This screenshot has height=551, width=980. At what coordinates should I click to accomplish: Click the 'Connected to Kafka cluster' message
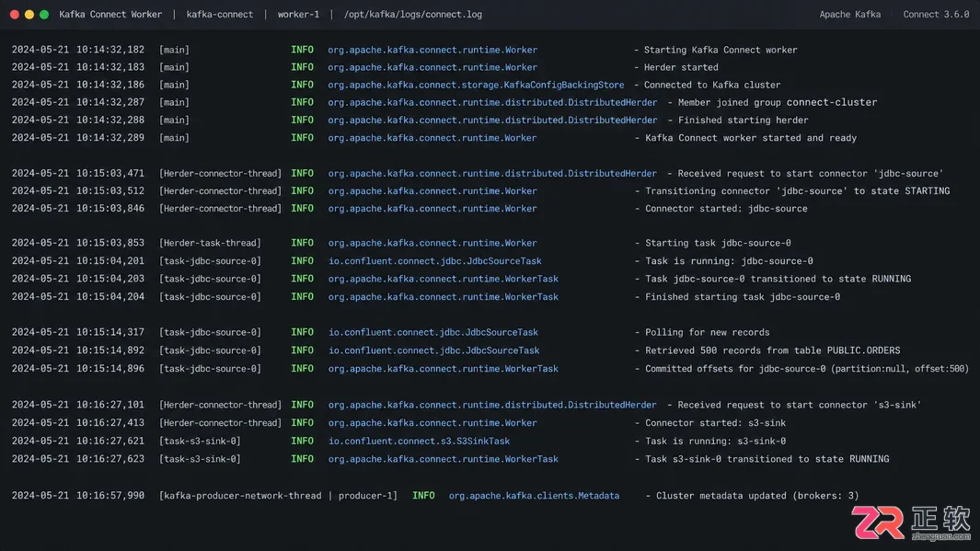tap(712, 85)
